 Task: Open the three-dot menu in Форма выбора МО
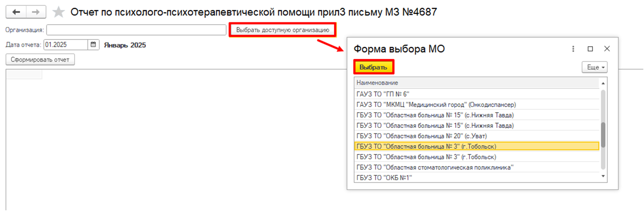coord(573,49)
